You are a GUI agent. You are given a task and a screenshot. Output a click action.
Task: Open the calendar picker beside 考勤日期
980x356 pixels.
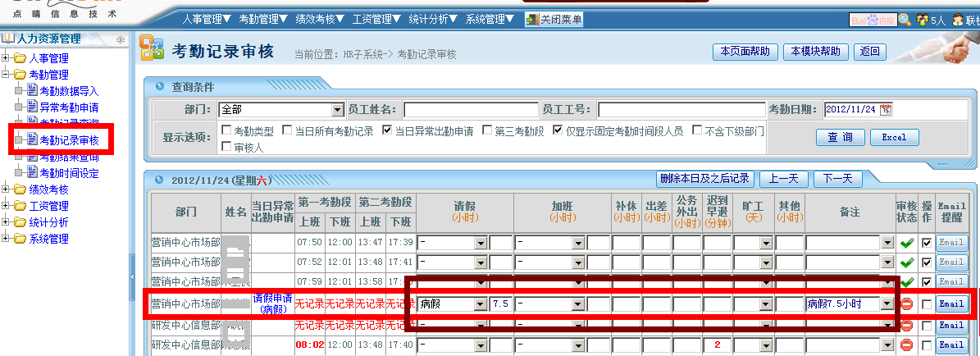click(x=885, y=110)
